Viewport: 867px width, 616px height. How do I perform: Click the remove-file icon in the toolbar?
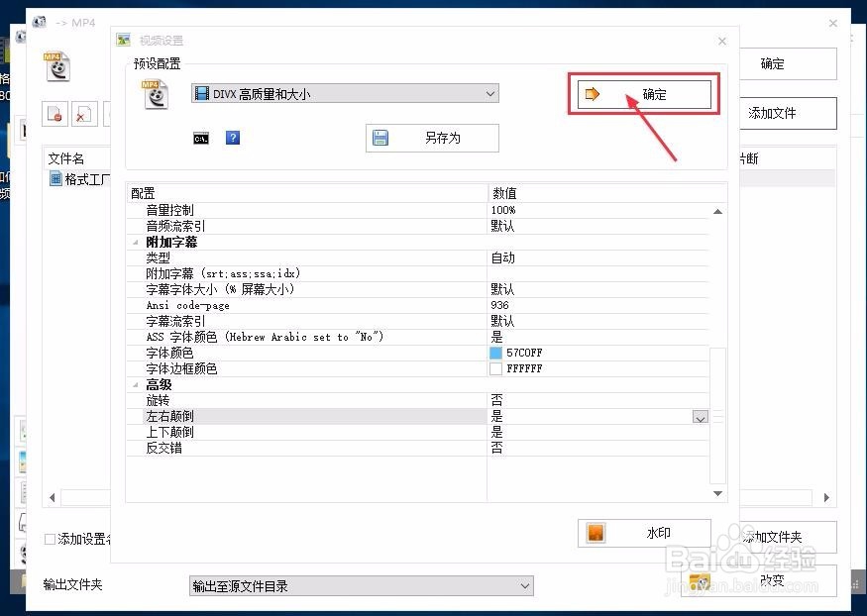(54, 114)
